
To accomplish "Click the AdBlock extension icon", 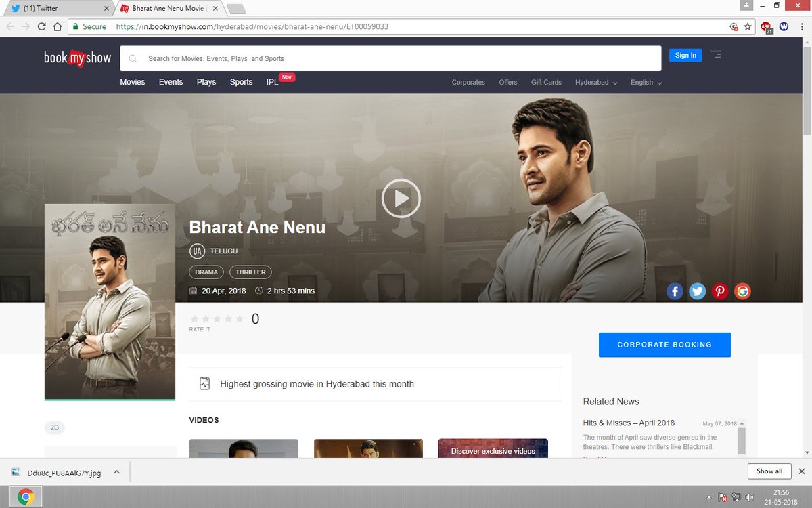I will click(766, 27).
